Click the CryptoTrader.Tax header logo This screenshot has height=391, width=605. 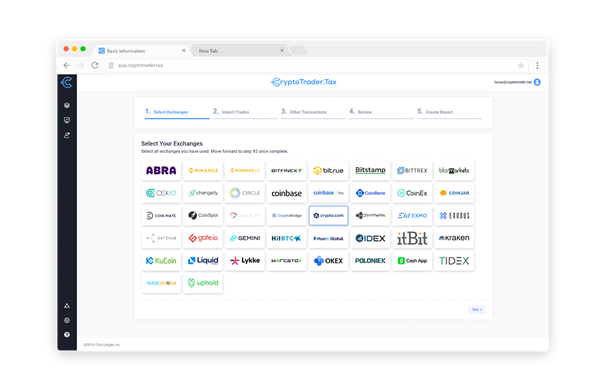pyautogui.click(x=304, y=82)
